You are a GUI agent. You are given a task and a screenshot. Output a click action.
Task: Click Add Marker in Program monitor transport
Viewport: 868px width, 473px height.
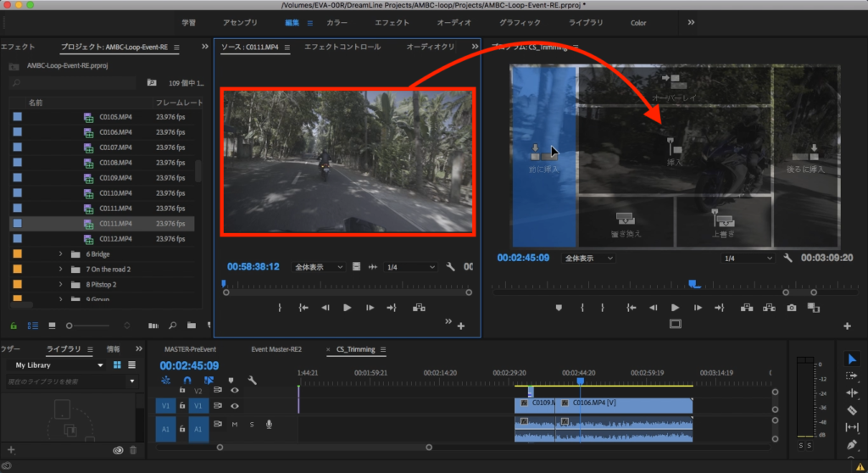[559, 308]
